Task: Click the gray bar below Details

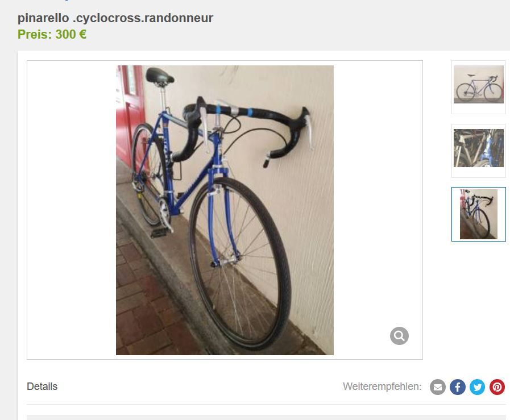Action: [x=266, y=417]
